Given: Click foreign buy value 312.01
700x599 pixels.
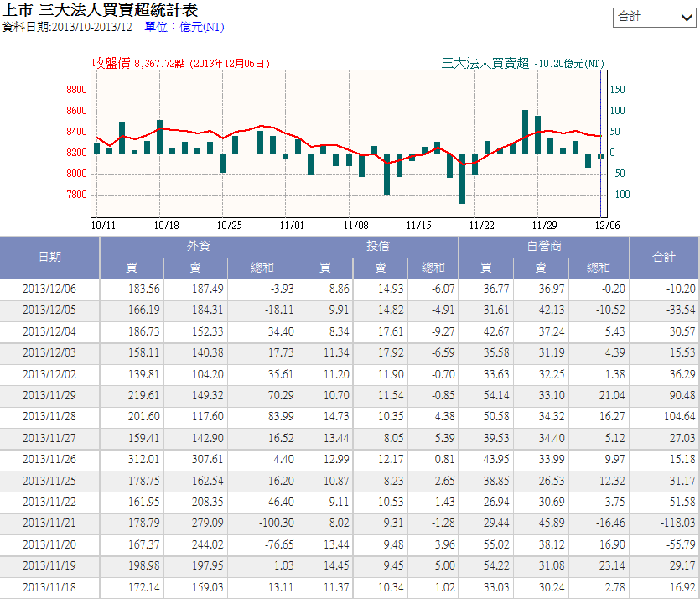Looking at the screenshot, I should click(x=143, y=459).
